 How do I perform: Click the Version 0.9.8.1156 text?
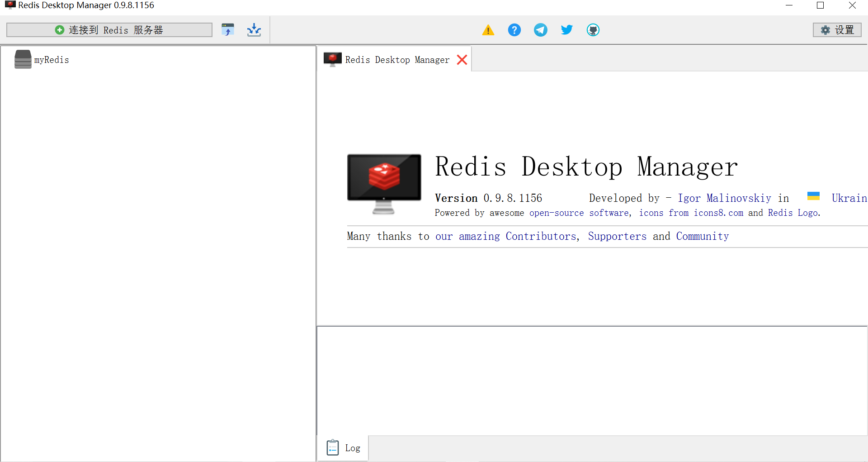[x=488, y=198]
